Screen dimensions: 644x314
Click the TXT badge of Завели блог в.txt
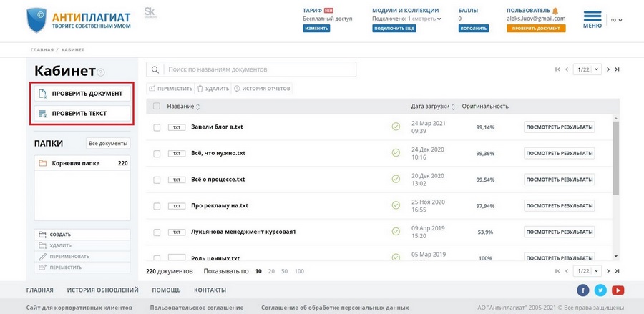click(x=177, y=127)
